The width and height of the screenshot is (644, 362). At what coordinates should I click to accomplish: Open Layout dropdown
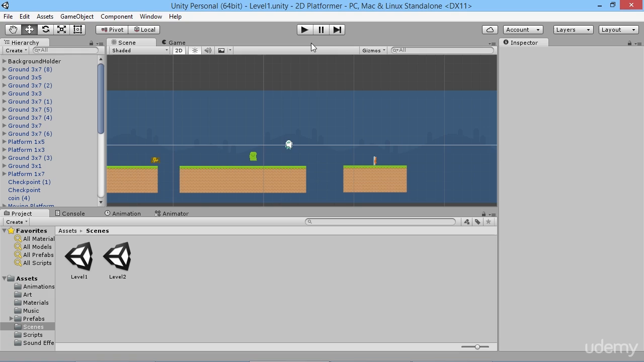pos(618,30)
